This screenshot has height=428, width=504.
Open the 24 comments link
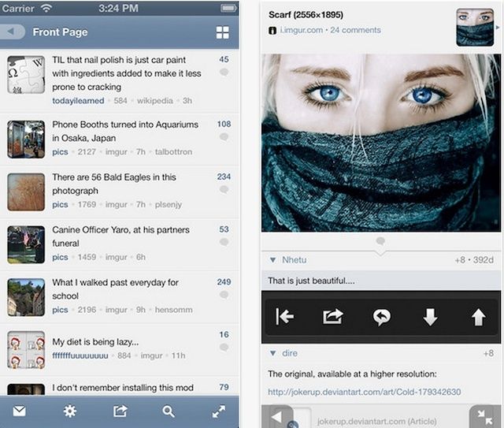coord(355,30)
